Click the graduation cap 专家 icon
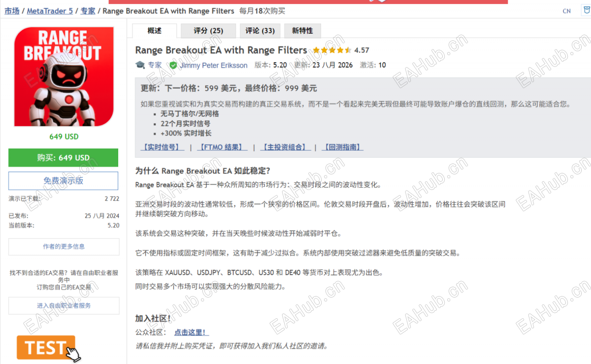Screen dimensions: 591x364 coord(140,65)
